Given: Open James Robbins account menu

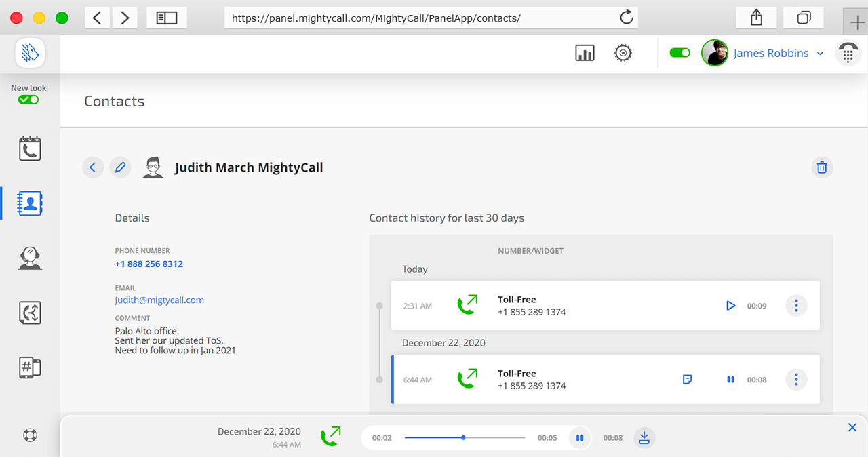Looking at the screenshot, I should [x=771, y=53].
